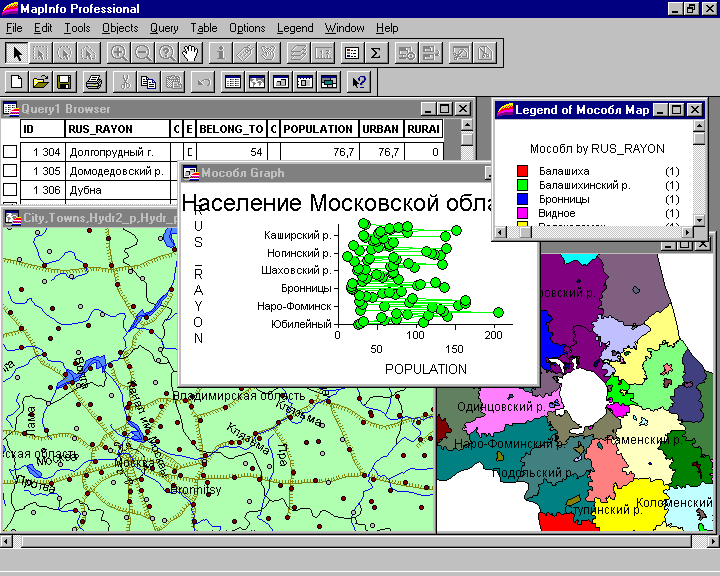Open the Edit menu
The height and width of the screenshot is (576, 720).
click(43, 28)
